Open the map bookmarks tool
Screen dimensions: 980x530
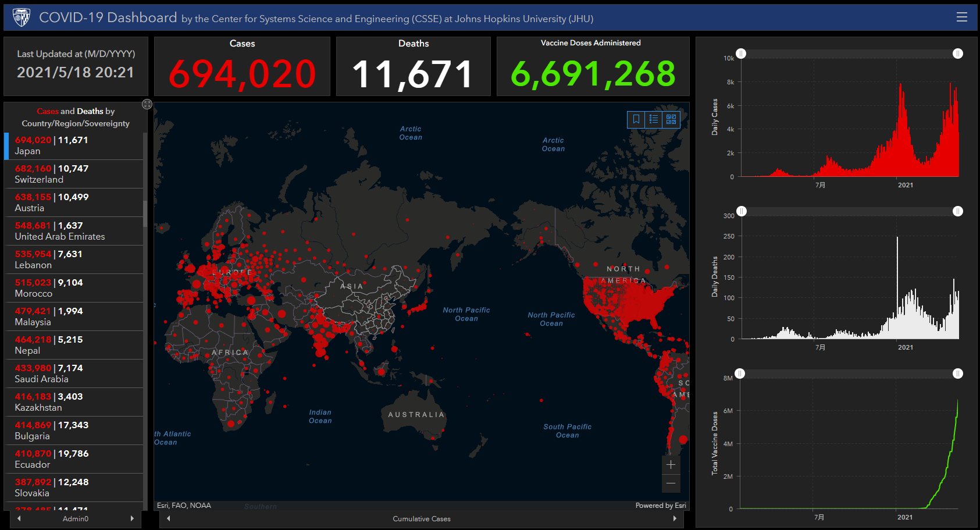636,119
